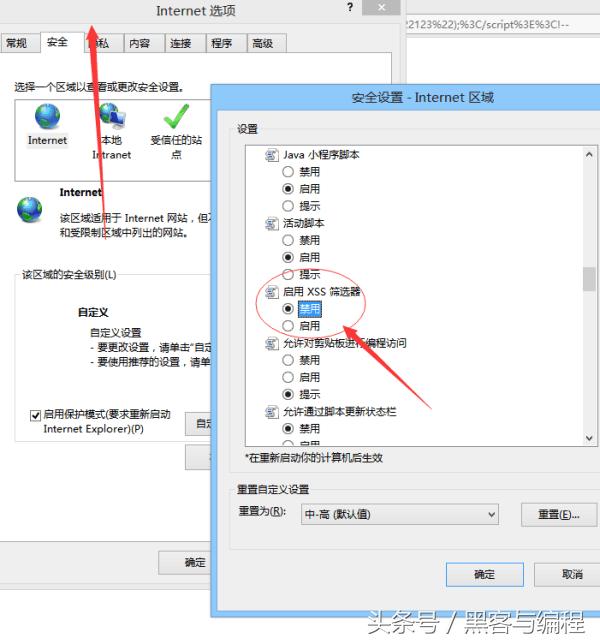600x644 pixels.
Task: Select the Local Intranet zone icon
Action: (x=112, y=115)
